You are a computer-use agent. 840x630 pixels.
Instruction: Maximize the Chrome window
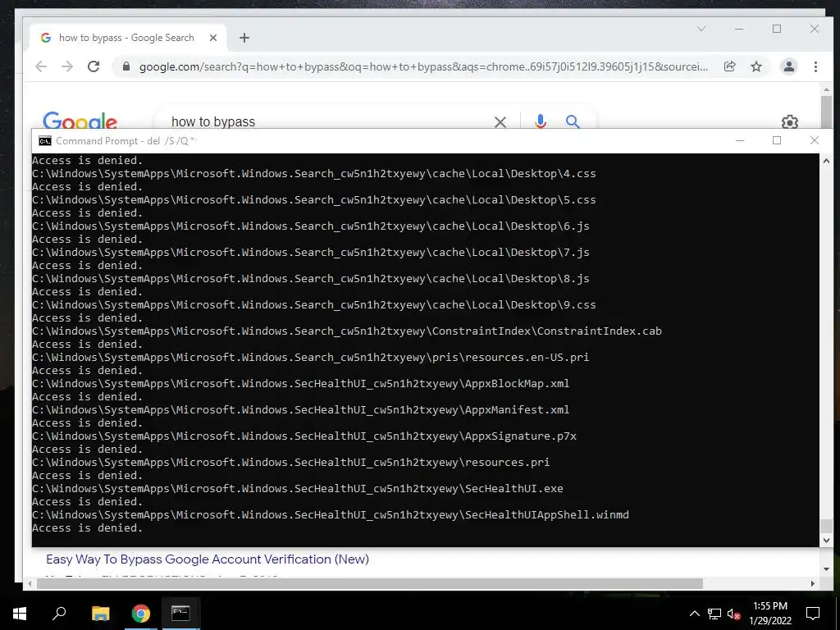[x=777, y=29]
